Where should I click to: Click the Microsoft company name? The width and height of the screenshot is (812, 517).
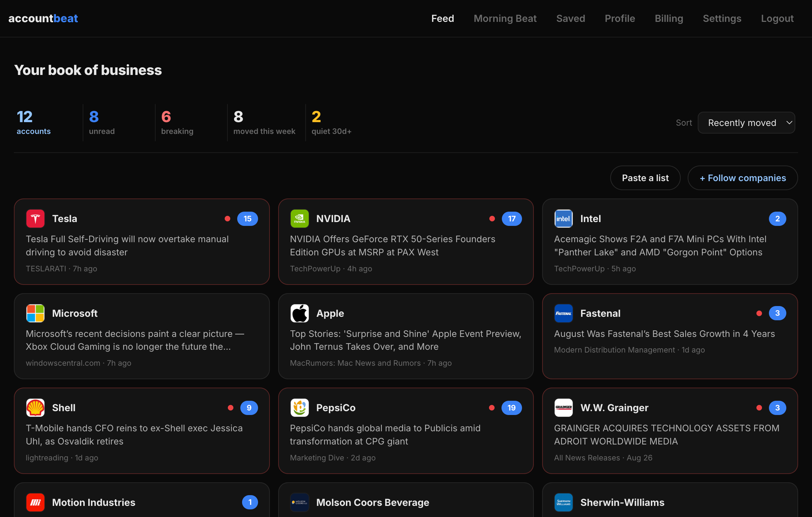click(x=75, y=313)
